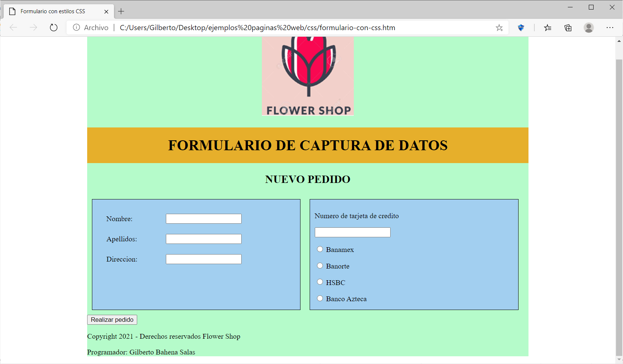Image resolution: width=623 pixels, height=364 pixels.
Task: Open the user profile avatar
Action: pyautogui.click(x=589, y=28)
